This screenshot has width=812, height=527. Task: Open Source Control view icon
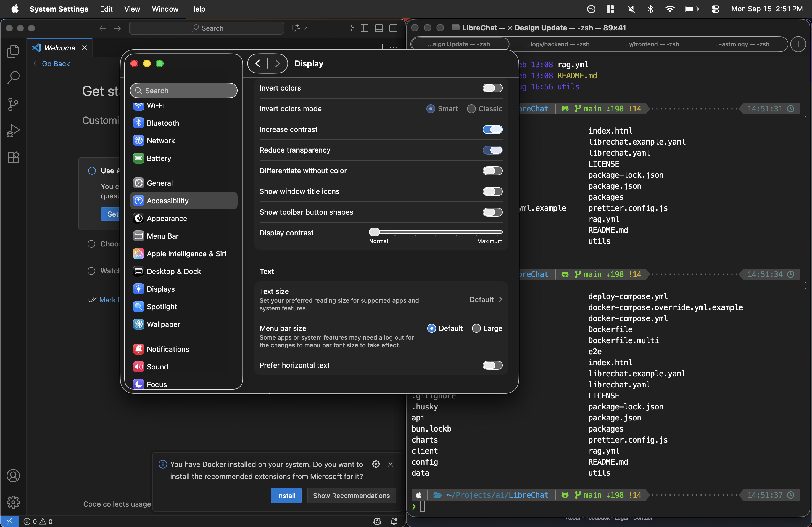click(13, 104)
